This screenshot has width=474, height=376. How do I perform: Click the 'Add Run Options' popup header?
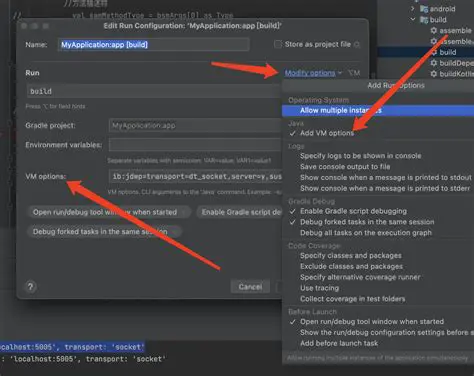(x=396, y=85)
